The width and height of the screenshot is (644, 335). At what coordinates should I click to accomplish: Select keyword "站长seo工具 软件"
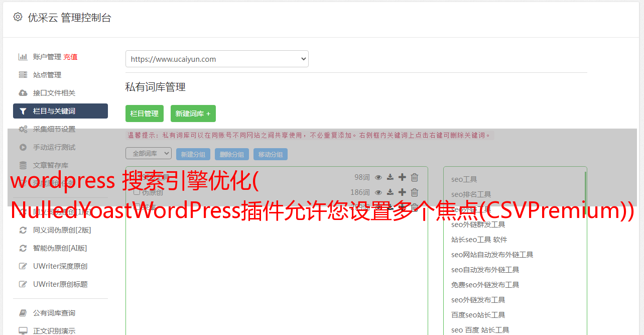[x=479, y=240]
